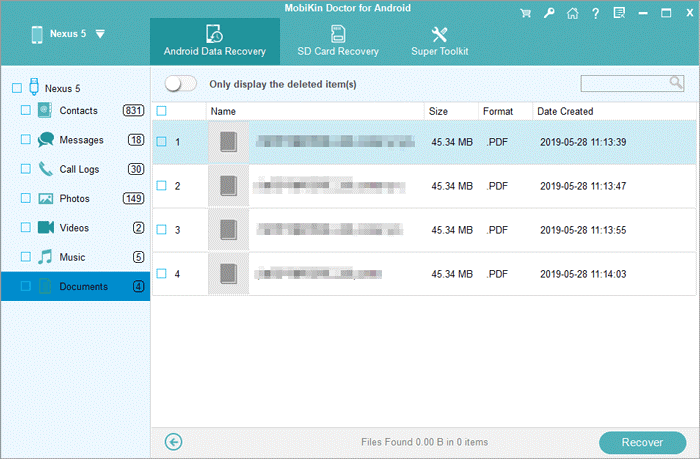Viewport: 700px width, 459px height.
Task: Click the Documents page icon in sidebar
Action: pyautogui.click(x=45, y=286)
